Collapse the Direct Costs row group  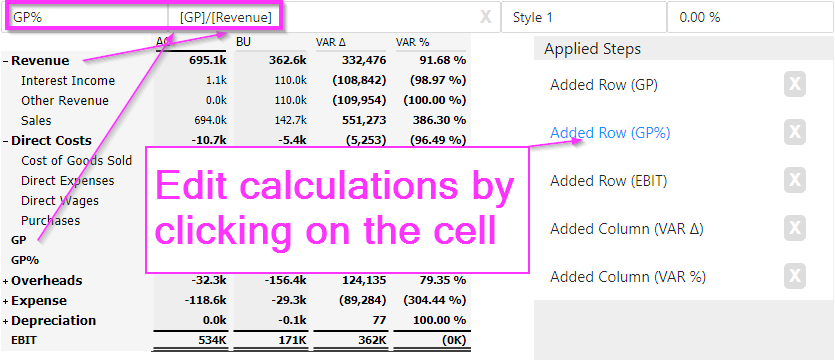[x=5, y=141]
